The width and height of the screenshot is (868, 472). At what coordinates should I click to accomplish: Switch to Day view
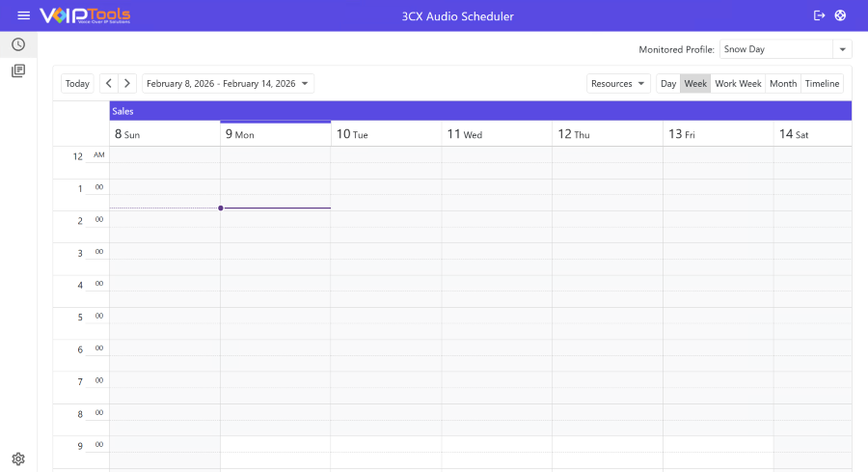668,84
